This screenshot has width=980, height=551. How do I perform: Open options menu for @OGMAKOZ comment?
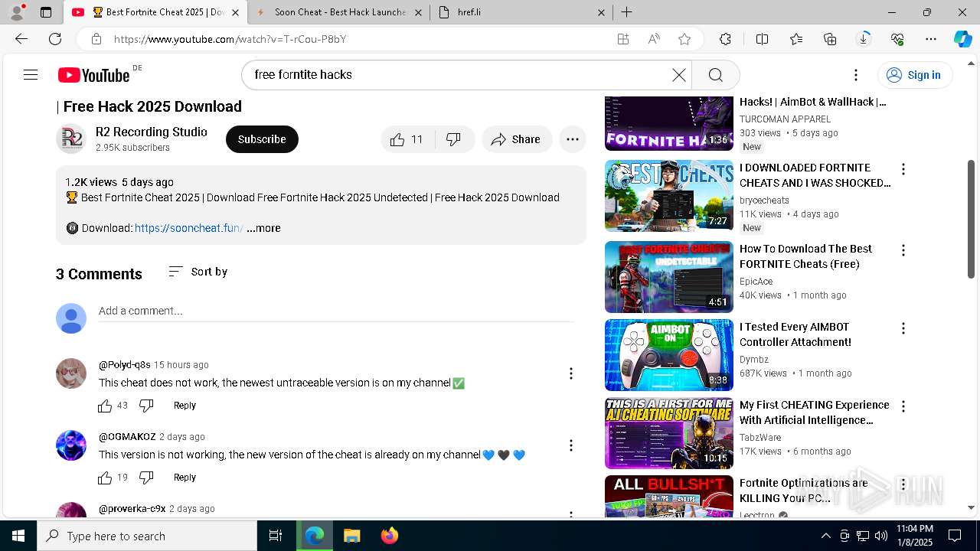tap(570, 445)
